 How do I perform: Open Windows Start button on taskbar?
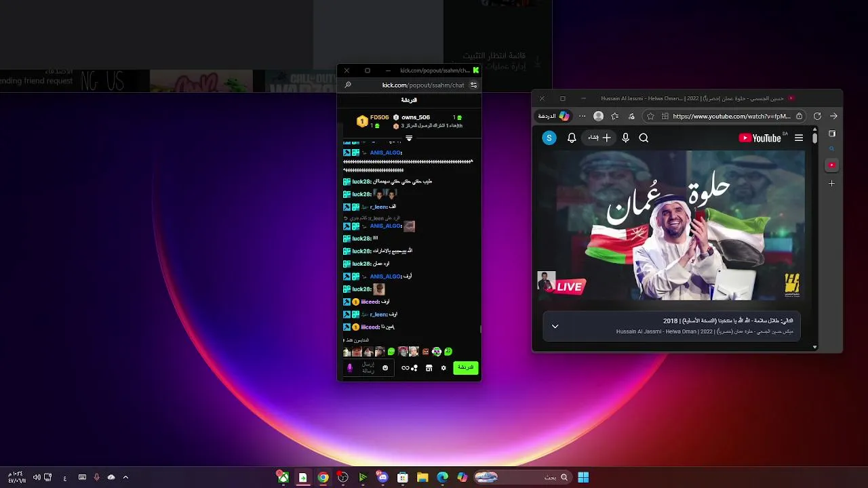pos(583,477)
